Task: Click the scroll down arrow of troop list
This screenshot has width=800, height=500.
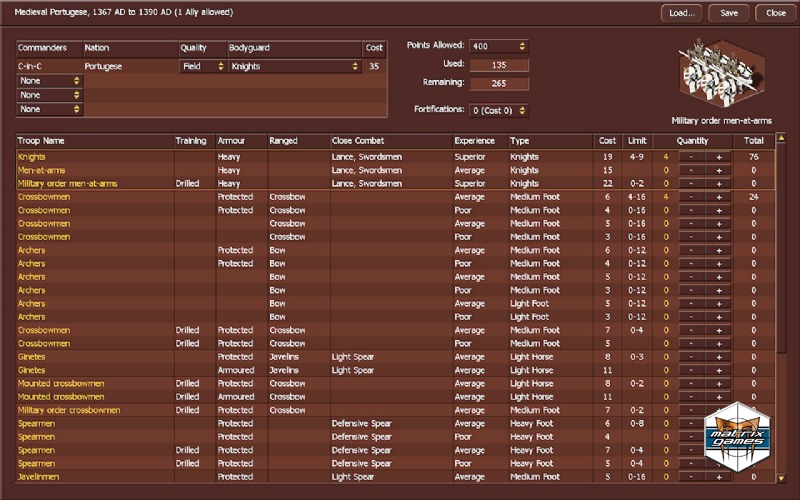Action: coord(781,478)
